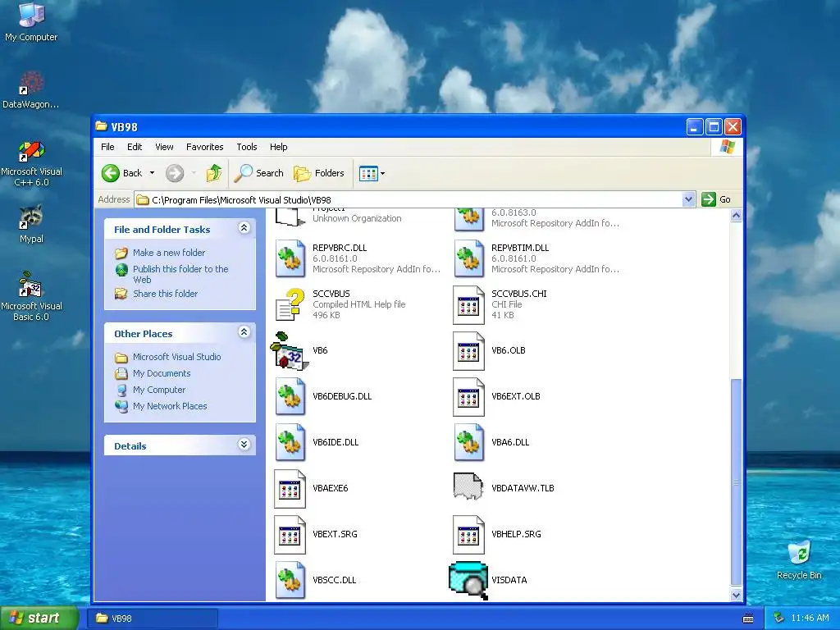The height and width of the screenshot is (630, 840).
Task: Select the VBSCC.DLL file icon
Action: click(290, 580)
